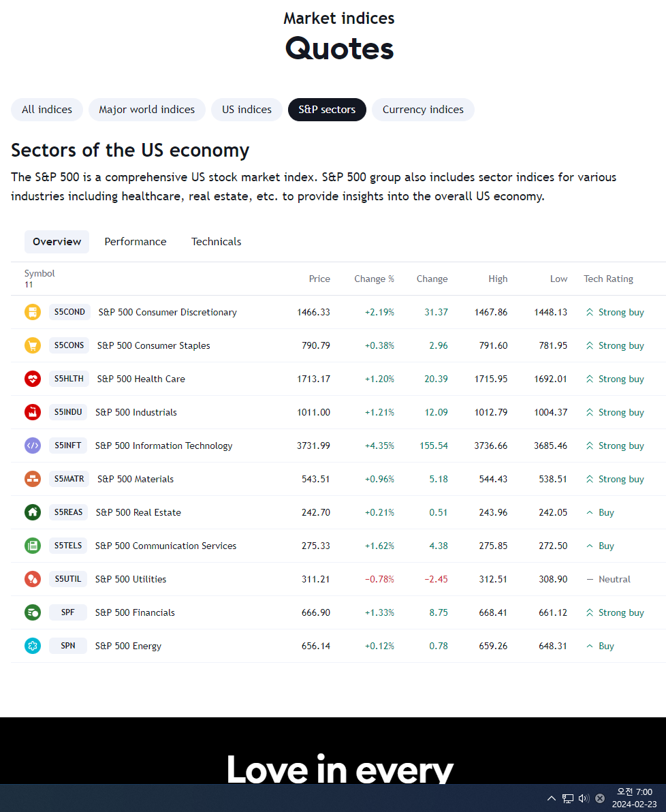Click the Information Technology code icon
This screenshot has height=812, width=666.
[x=33, y=446]
